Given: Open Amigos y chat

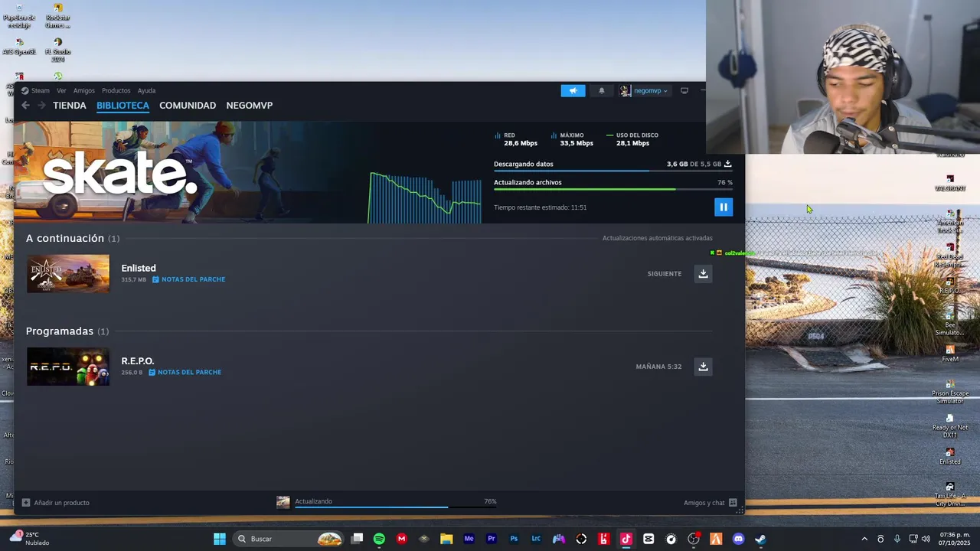Looking at the screenshot, I should tap(710, 503).
